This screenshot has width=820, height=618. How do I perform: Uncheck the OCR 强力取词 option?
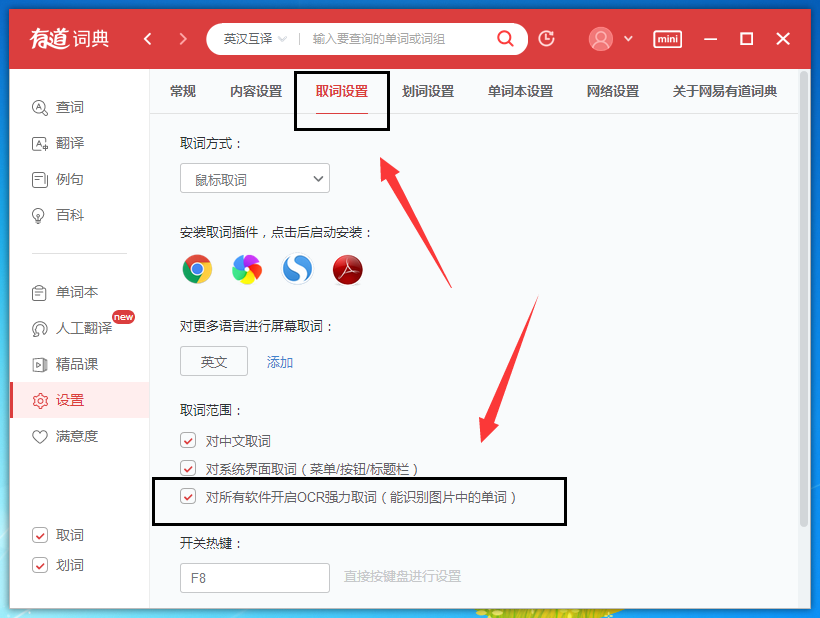click(187, 496)
